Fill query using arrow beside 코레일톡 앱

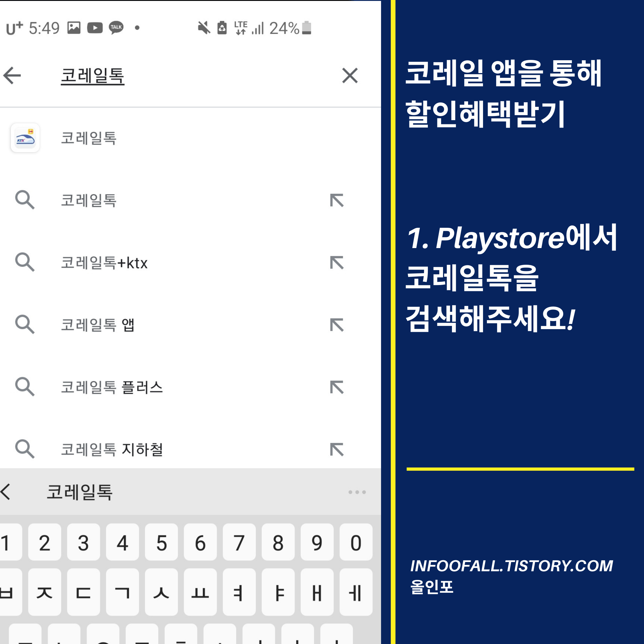coord(337,325)
